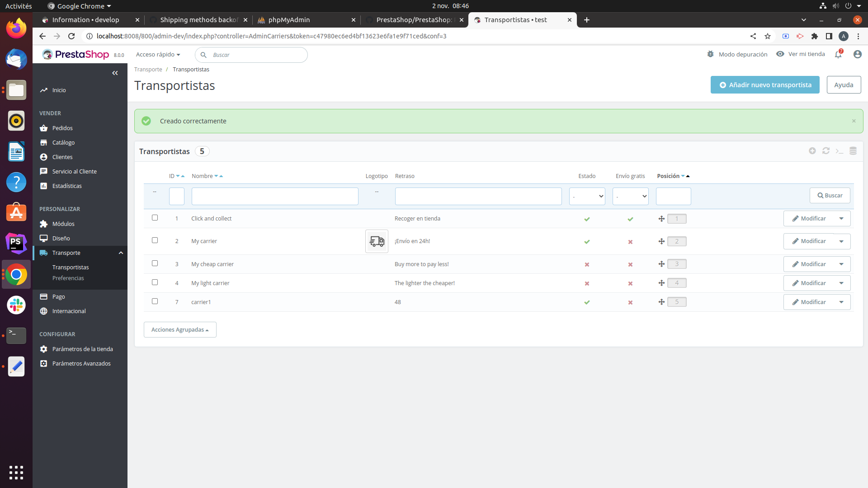Click the Añadir nuevo transportista button
The width and height of the screenshot is (868, 488).
[x=765, y=84]
